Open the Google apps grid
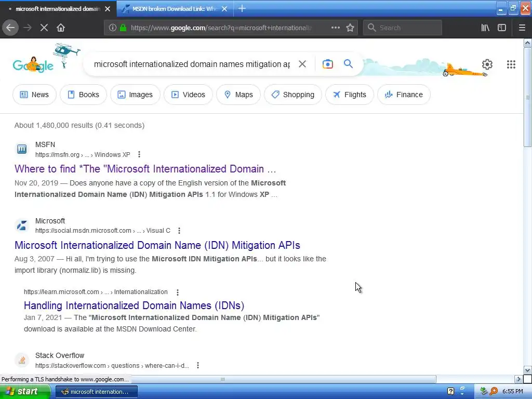The width and height of the screenshot is (532, 399). tap(511, 64)
